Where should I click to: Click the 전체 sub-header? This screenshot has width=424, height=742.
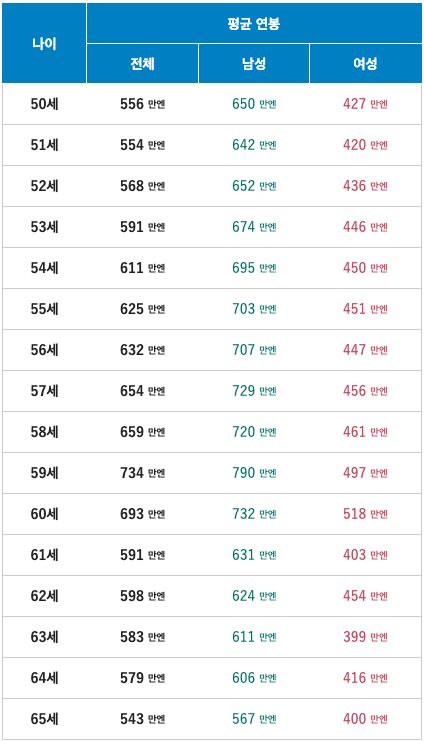coord(142,64)
